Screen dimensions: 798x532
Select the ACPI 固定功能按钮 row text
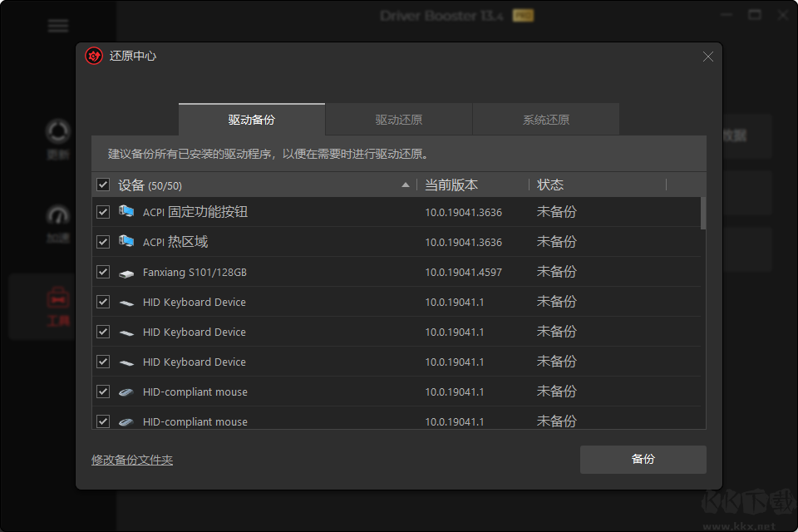(x=195, y=212)
